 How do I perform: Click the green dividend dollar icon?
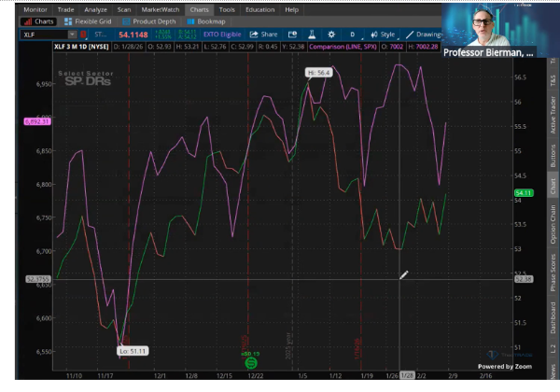point(251,363)
